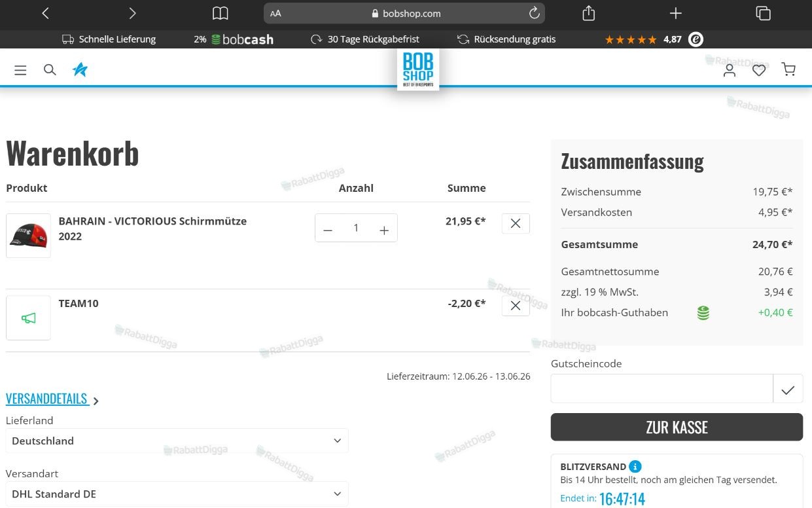Open the hamburger navigation menu
The image size is (812, 508).
click(x=20, y=70)
